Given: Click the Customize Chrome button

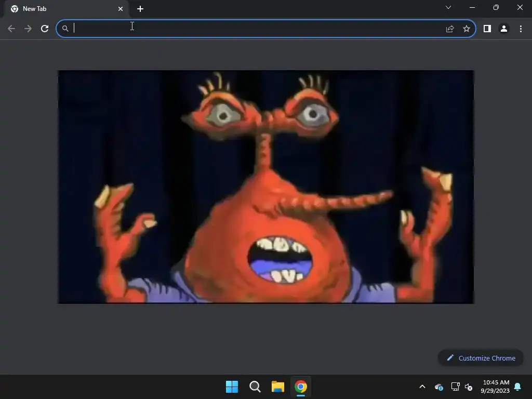Looking at the screenshot, I should point(481,358).
